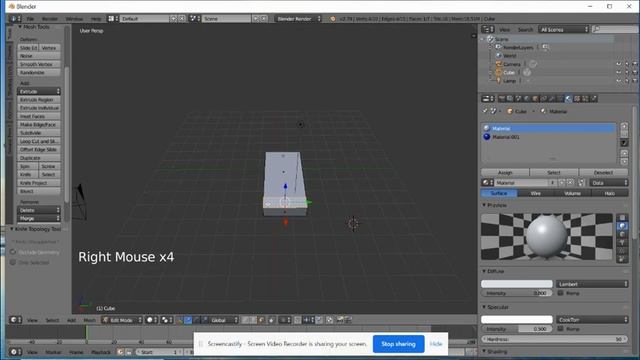The height and width of the screenshot is (360, 640).
Task: Click the Specular color swatch
Action: point(517,320)
